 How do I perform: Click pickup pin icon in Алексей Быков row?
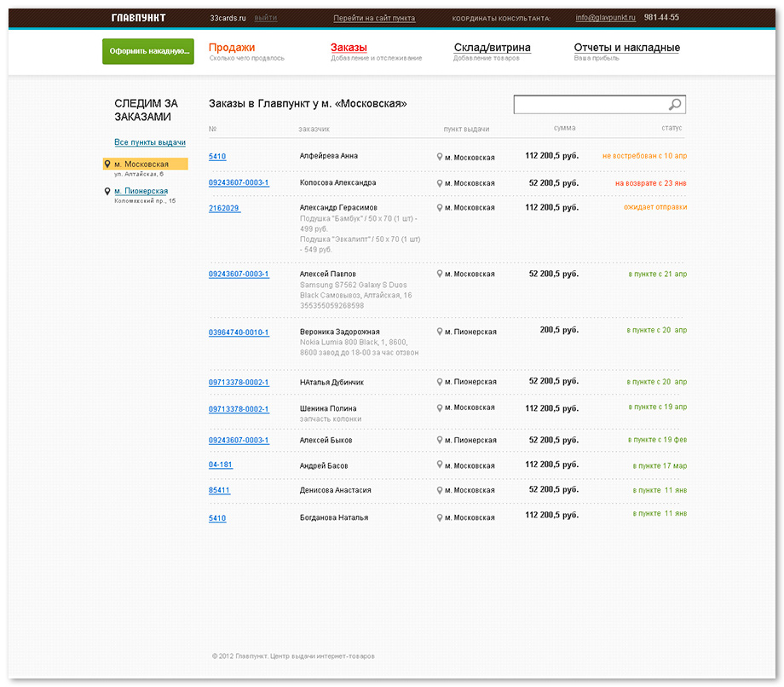[x=439, y=440]
